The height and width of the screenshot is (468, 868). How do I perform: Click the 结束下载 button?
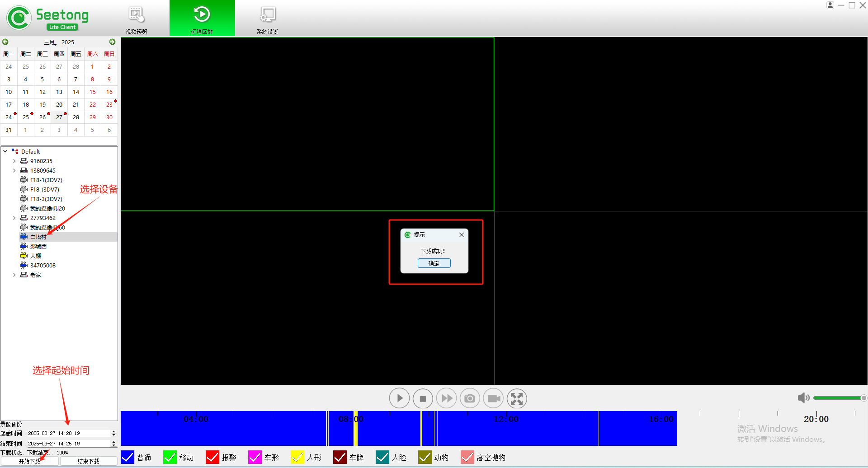(88, 461)
